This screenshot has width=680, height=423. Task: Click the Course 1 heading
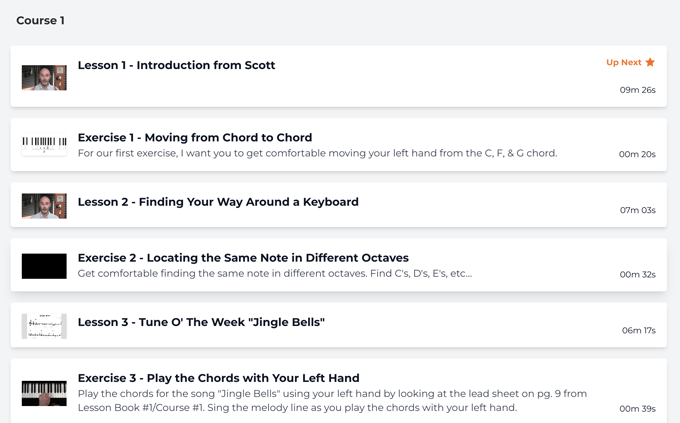40,20
